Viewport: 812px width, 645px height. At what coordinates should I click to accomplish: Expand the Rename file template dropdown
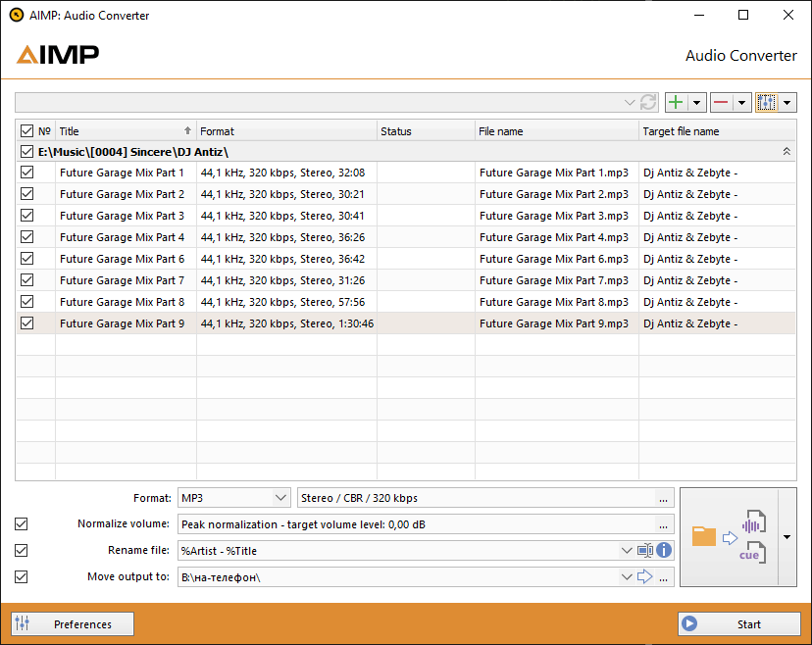pyautogui.click(x=626, y=551)
